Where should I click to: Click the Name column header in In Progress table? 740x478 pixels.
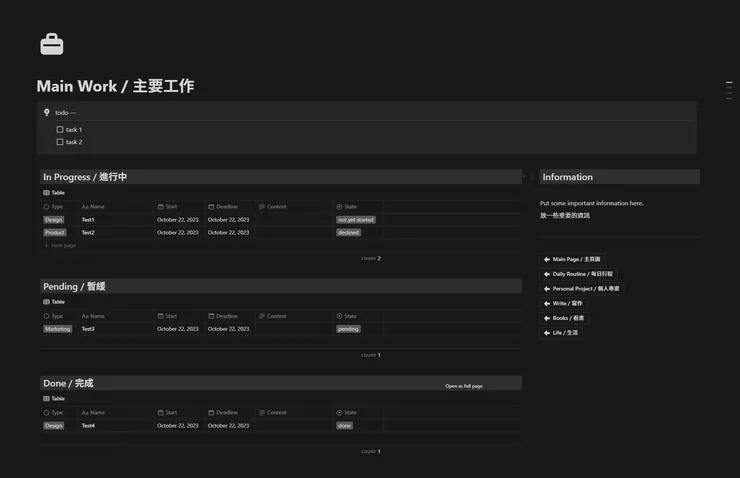(x=93, y=207)
